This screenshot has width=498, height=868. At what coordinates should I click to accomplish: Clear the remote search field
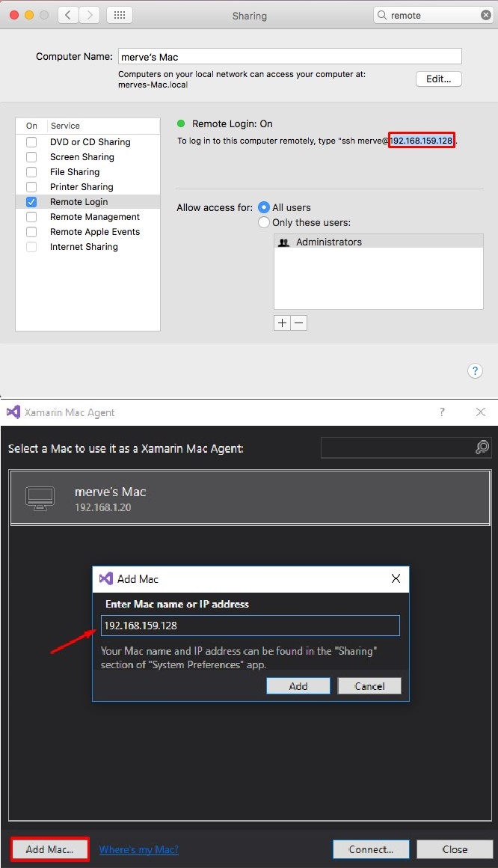[486, 15]
